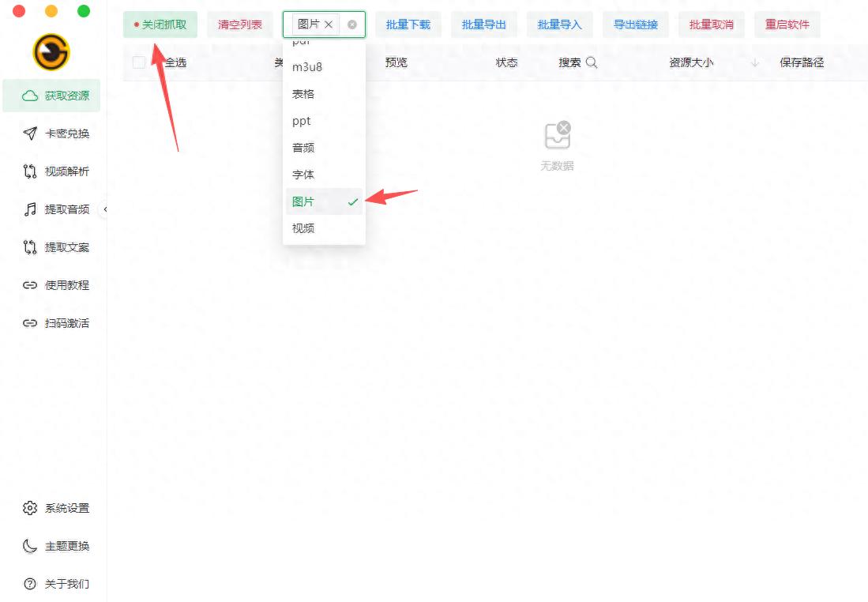This screenshot has height=602, width=868.
Task: Open 卡密兑换 paper plane icon
Action: coord(30,134)
